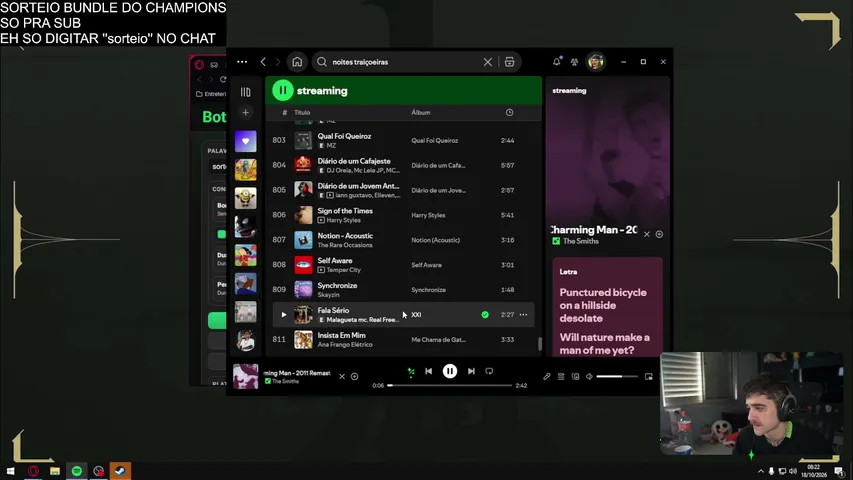This screenshot has width=853, height=480.
Task: Sort tracks by Título column header
Action: (x=302, y=113)
